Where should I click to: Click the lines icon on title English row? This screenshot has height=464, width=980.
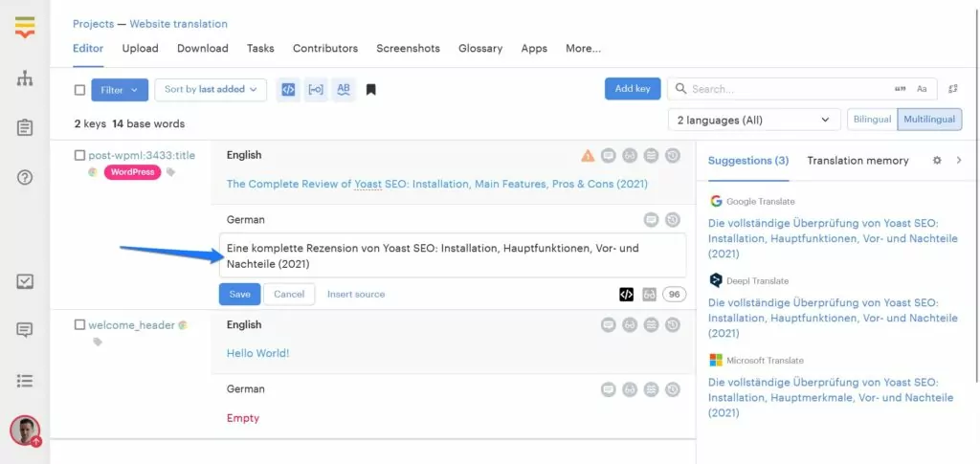pyautogui.click(x=651, y=156)
